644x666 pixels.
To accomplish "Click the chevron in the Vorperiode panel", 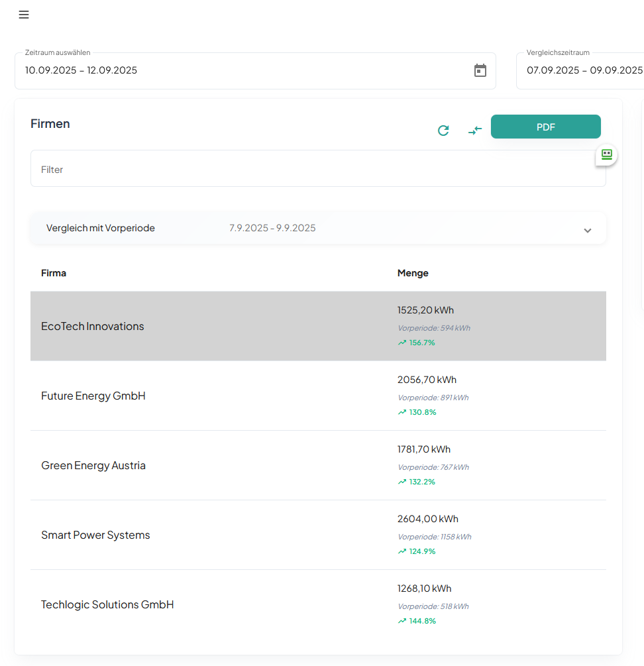I will 587,231.
